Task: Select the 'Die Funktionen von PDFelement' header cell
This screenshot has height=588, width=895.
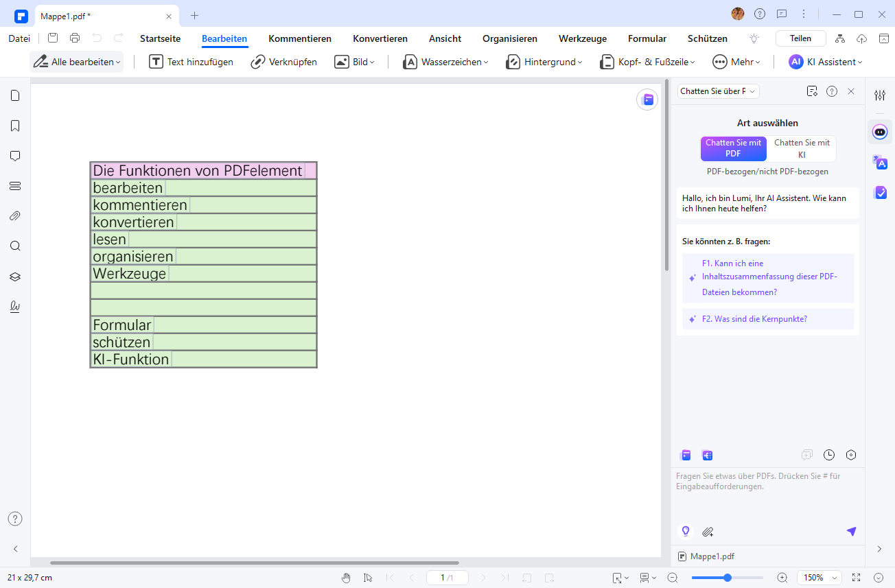Action: pos(203,170)
